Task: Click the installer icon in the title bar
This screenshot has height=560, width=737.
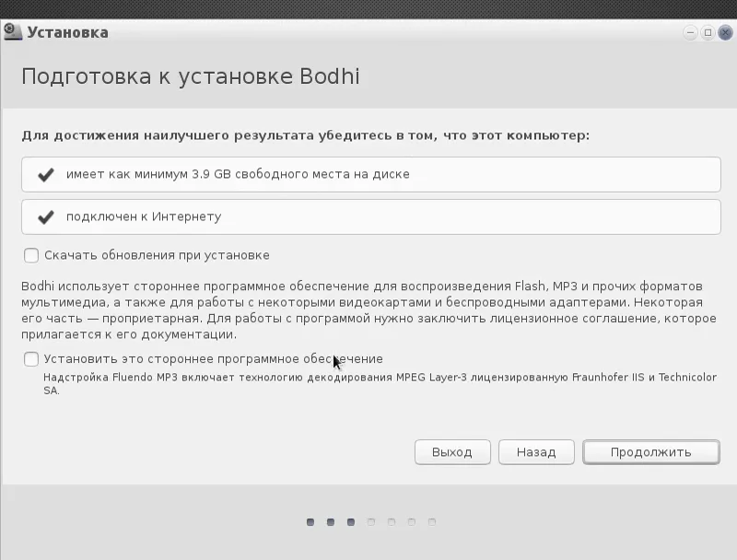Action: click(12, 32)
